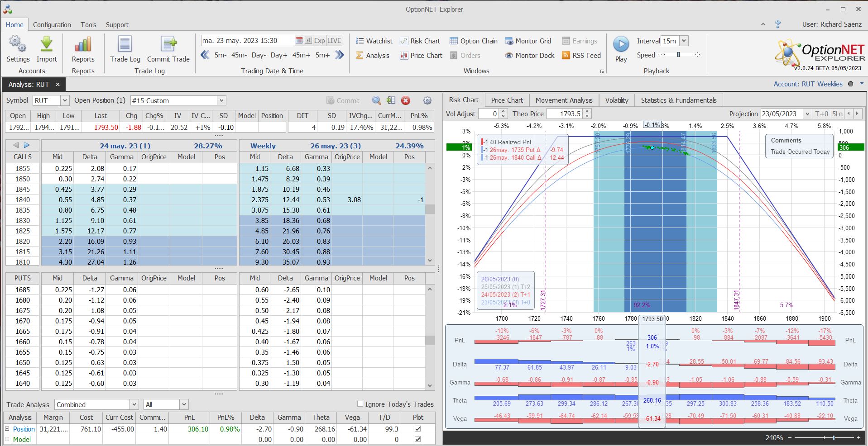
Task: Open the Reports chart icon
Action: [x=83, y=44]
